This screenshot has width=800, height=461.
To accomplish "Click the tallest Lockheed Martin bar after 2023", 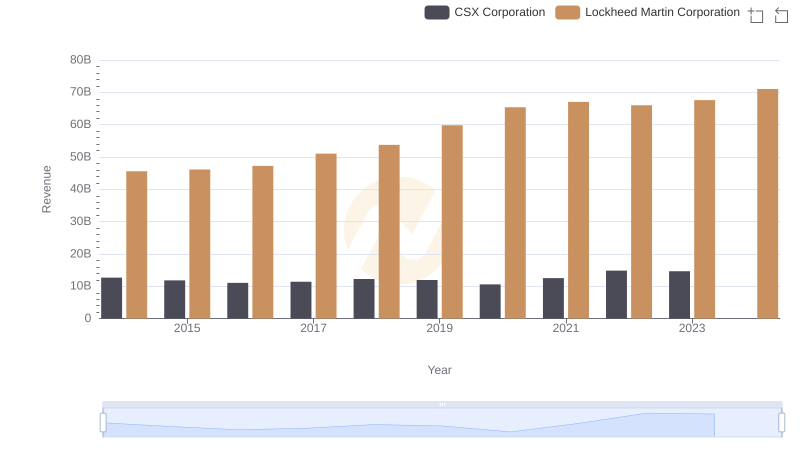I will coord(768,204).
